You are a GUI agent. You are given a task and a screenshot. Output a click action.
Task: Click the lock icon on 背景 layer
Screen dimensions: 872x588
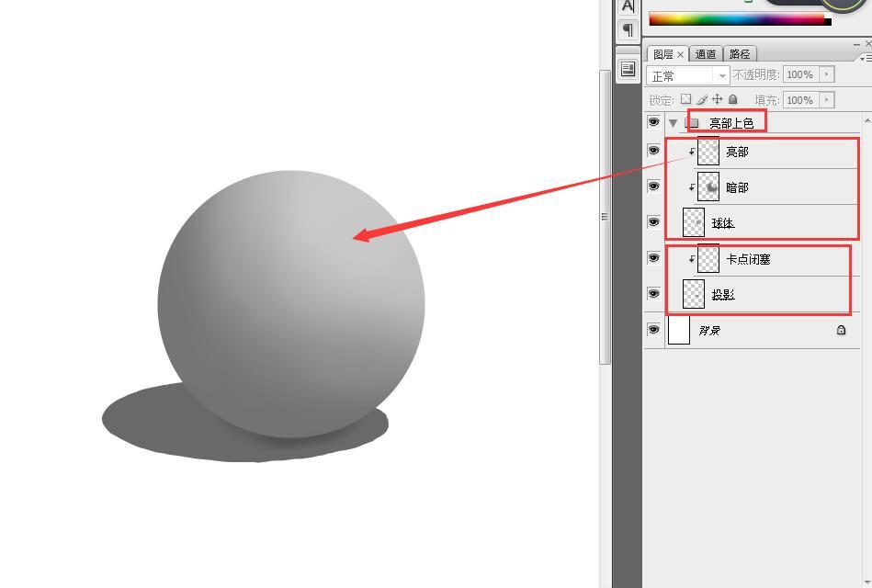(841, 330)
